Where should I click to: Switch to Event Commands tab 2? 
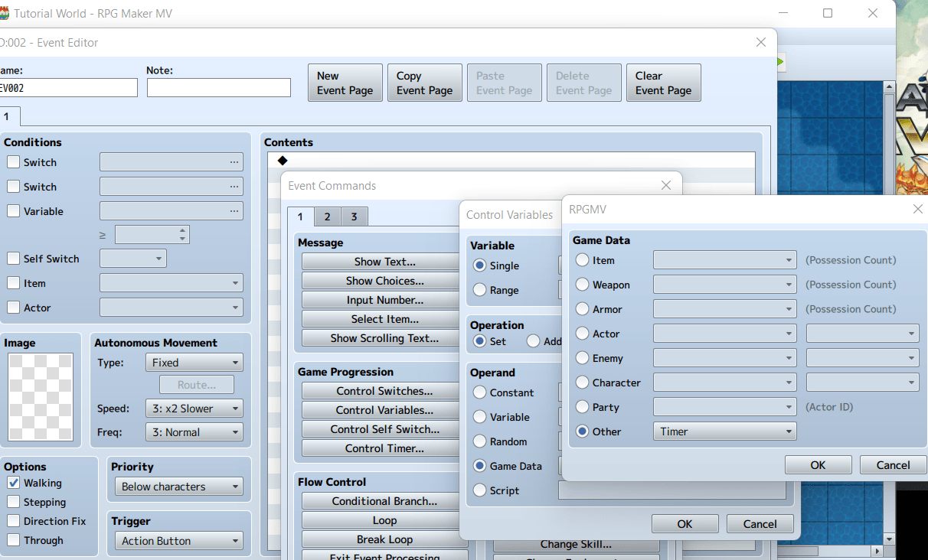coord(327,217)
